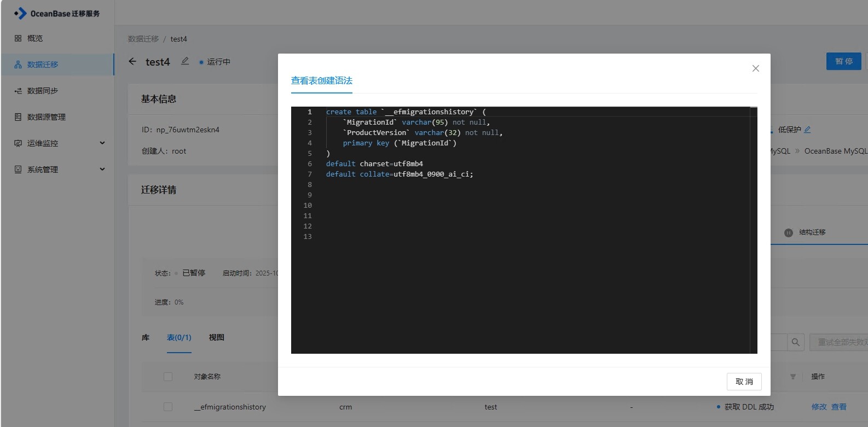Screen dimensions: 868x427
Task: Check the __efmigrationshistory row checkbox
Action: 168,407
